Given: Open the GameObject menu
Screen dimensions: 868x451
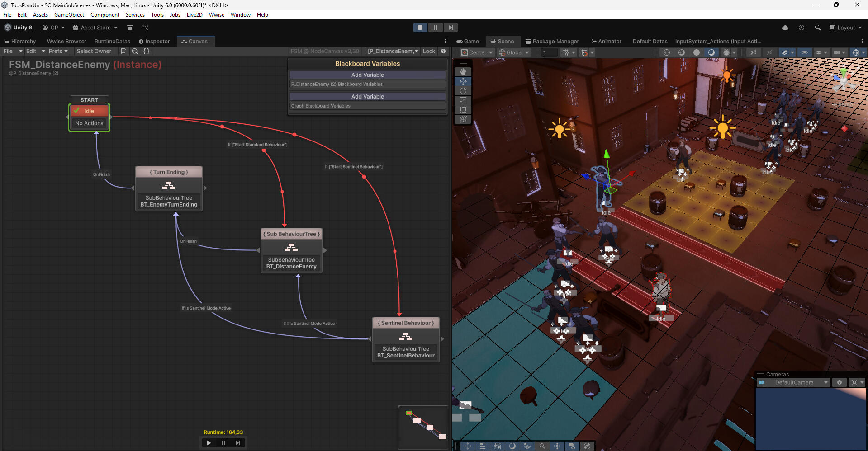Looking at the screenshot, I should coord(69,15).
